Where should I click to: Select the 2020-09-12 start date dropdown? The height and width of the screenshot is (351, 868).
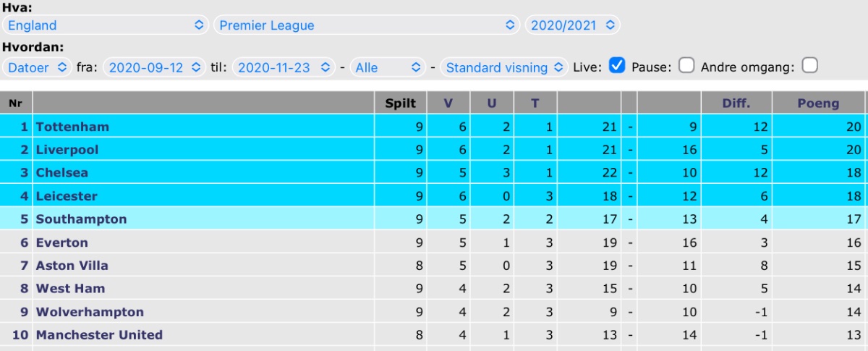tap(155, 67)
